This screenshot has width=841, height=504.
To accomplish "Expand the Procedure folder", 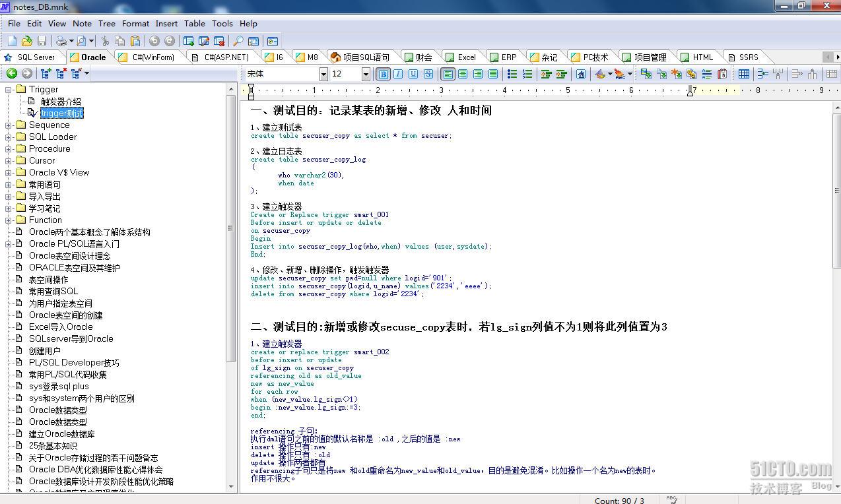I will coord(9,148).
